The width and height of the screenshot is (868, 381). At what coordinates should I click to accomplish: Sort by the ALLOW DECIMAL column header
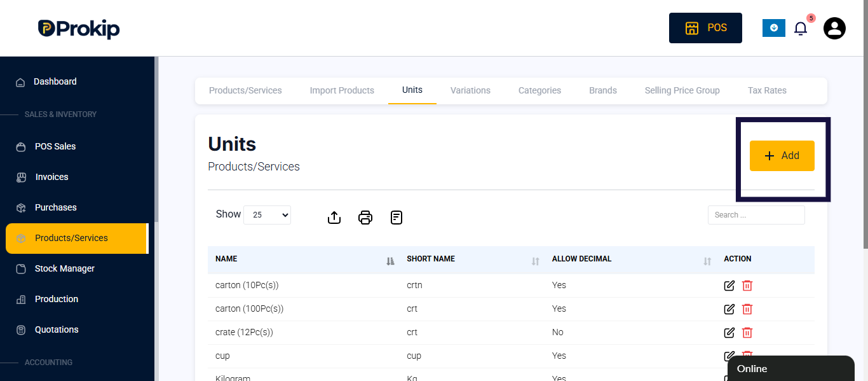[x=630, y=260]
